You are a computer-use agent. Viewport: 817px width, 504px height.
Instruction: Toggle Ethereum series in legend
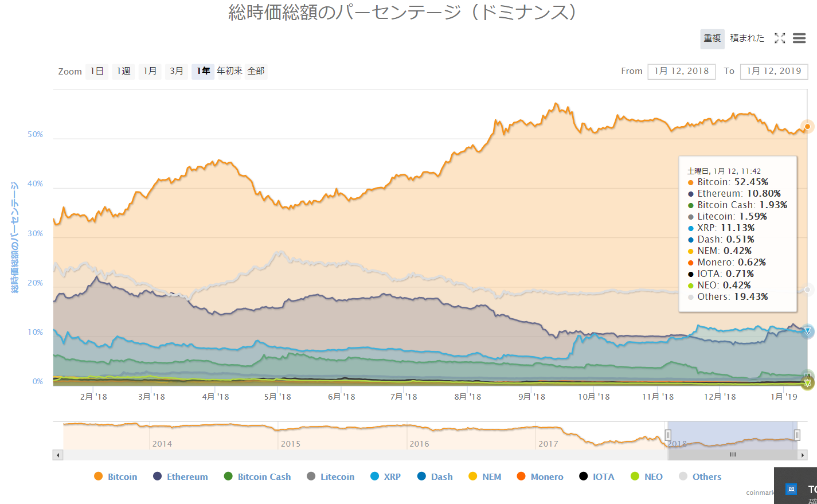[181, 476]
